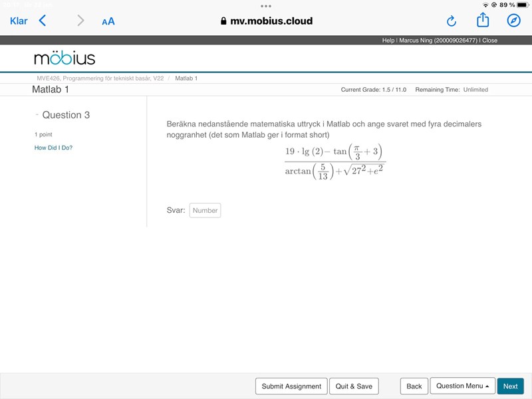Tap the Safari forward arrow
The width and height of the screenshot is (532, 399).
click(80, 21)
